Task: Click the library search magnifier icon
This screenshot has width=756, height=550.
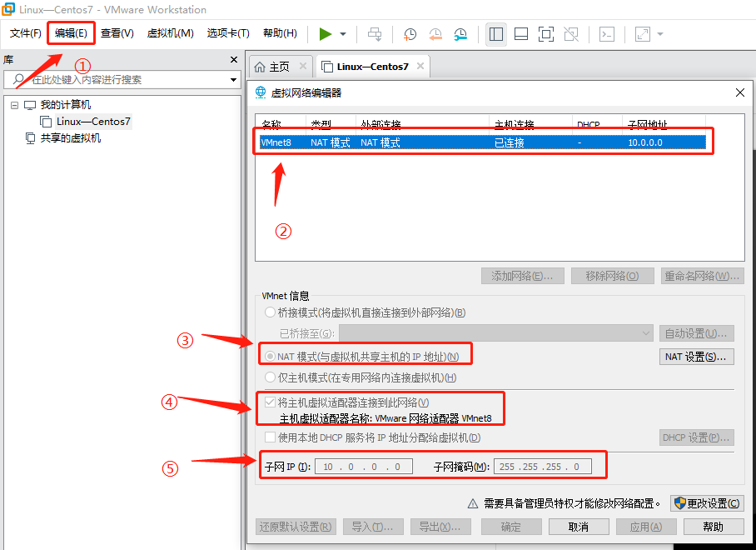Action: point(18,79)
